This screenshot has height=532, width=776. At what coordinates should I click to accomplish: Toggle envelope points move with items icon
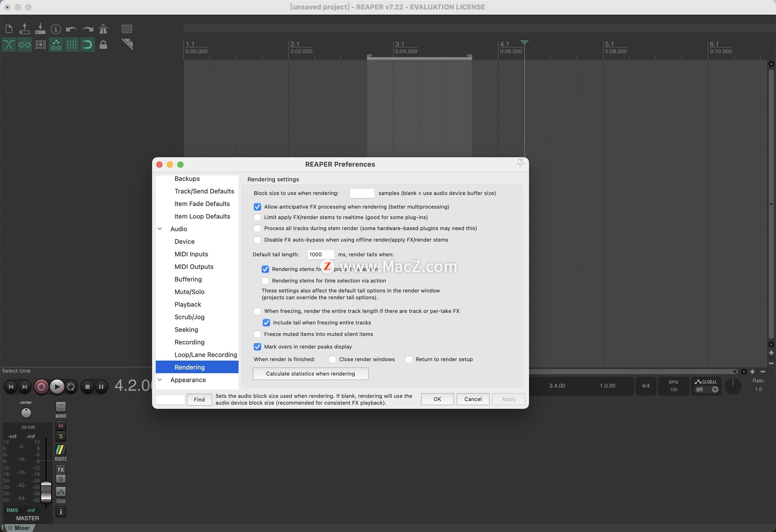56,44
